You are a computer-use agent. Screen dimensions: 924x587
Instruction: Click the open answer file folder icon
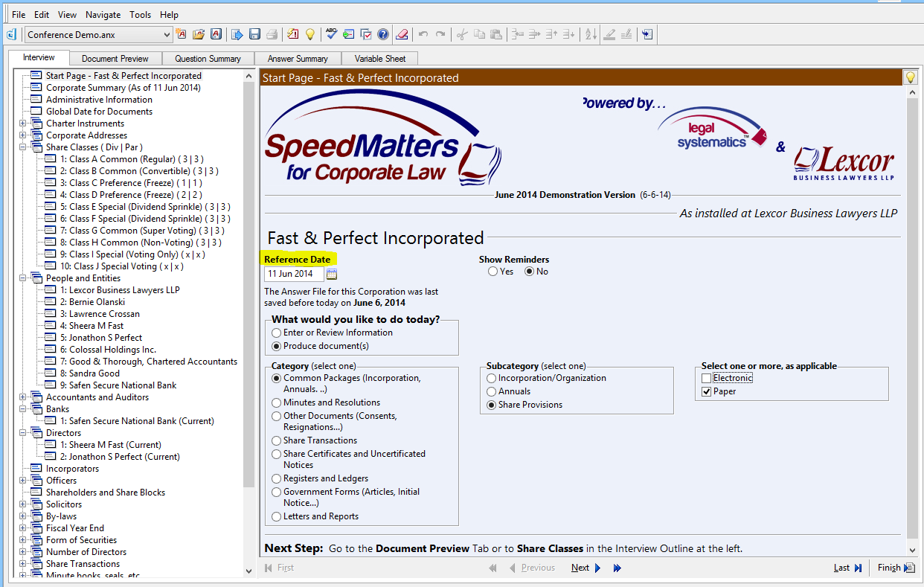(199, 34)
